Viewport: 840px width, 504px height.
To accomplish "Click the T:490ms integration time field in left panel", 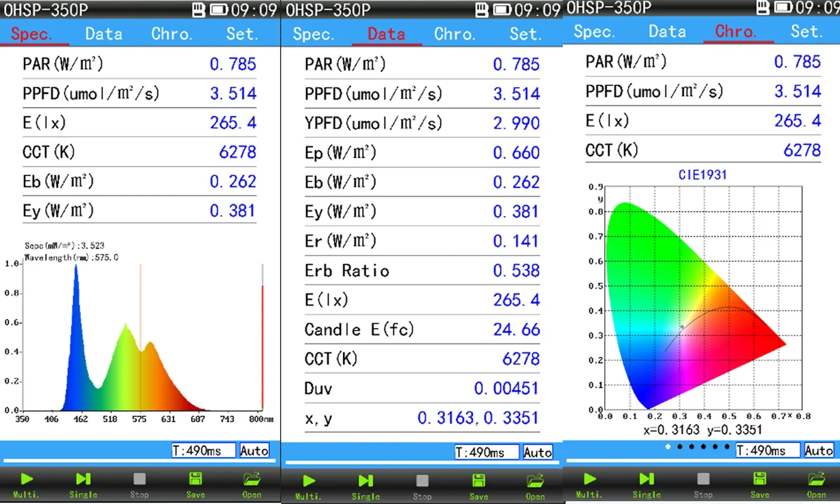I will click(203, 451).
